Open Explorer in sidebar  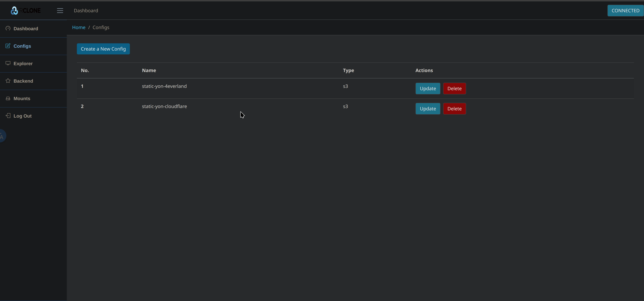point(33,63)
